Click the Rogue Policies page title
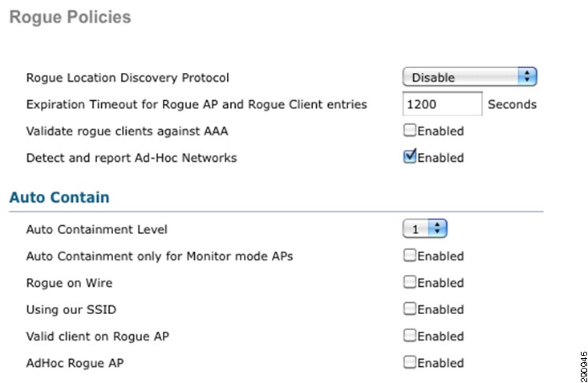The image size is (588, 383). pos(70,17)
